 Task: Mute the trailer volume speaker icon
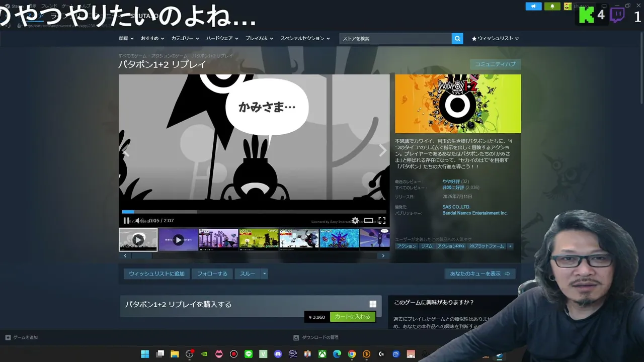pyautogui.click(x=138, y=221)
